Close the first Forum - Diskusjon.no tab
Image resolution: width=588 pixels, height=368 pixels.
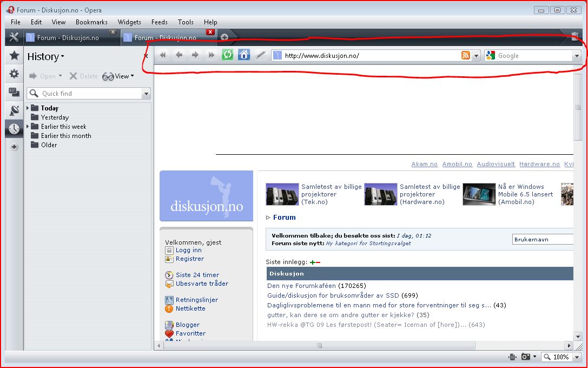tap(113, 32)
